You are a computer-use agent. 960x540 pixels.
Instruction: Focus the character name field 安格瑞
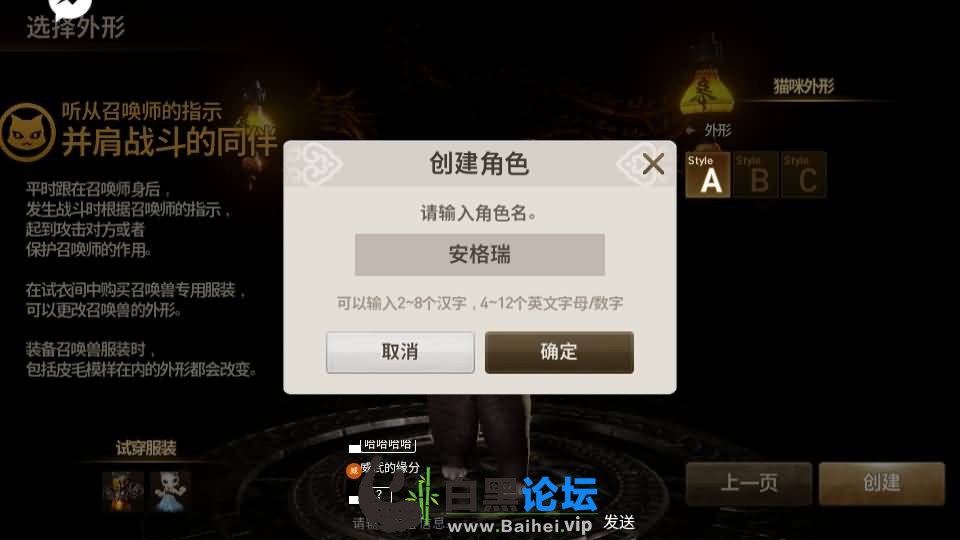coord(479,254)
